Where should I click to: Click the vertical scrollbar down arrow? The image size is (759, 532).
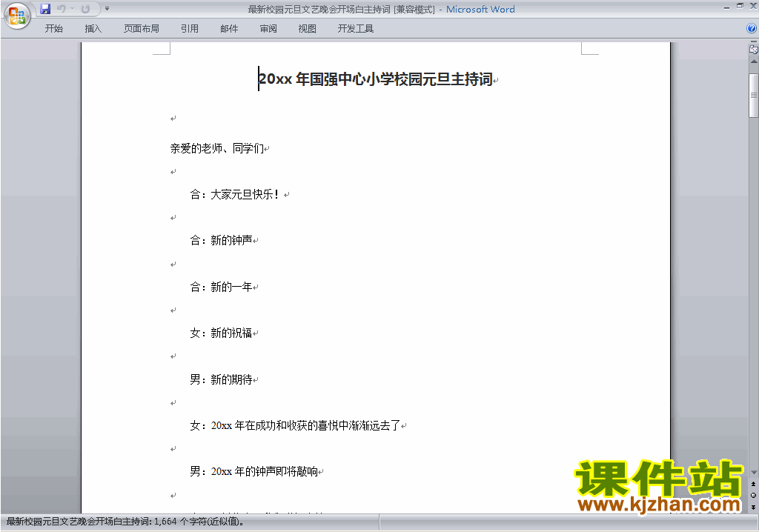pos(754,473)
